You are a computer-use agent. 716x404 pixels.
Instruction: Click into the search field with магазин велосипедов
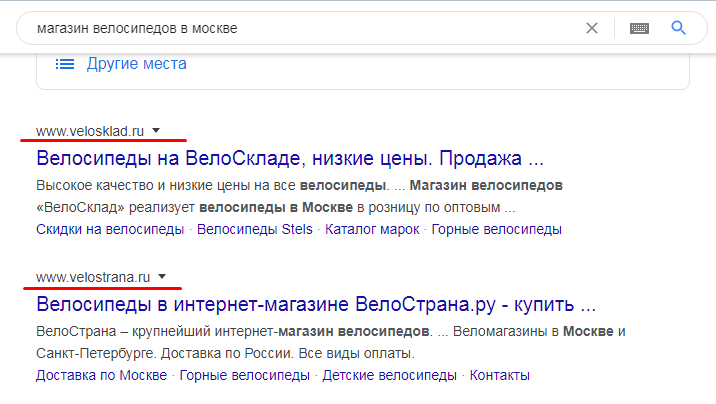300,28
